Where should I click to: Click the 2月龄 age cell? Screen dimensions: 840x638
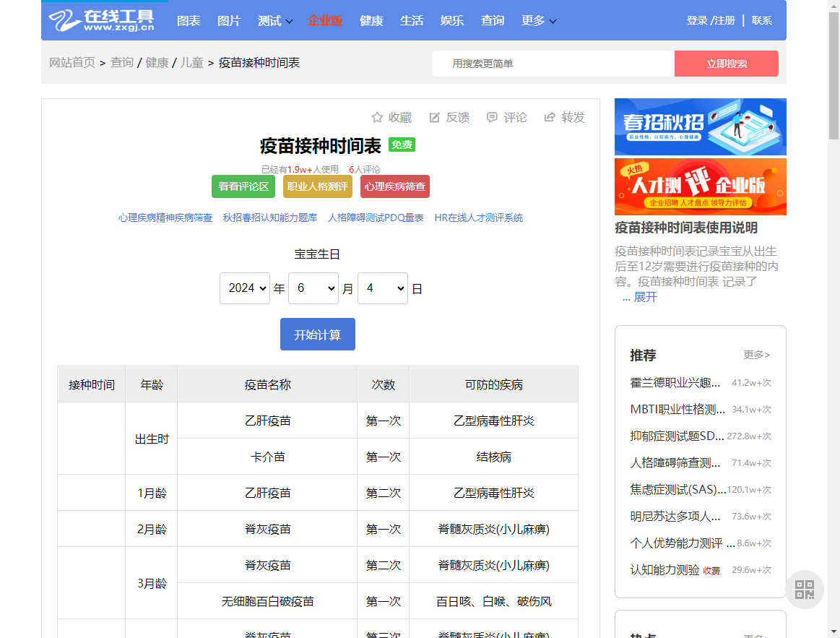pyautogui.click(x=152, y=529)
